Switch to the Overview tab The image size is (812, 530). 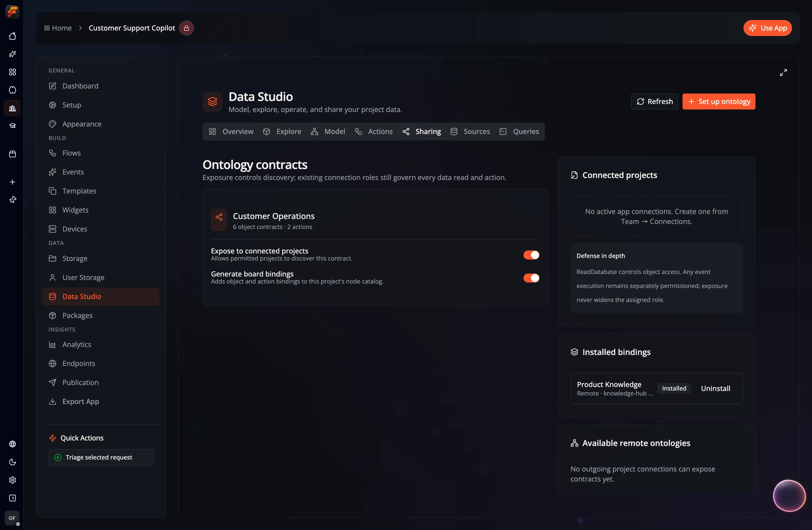tap(231, 131)
